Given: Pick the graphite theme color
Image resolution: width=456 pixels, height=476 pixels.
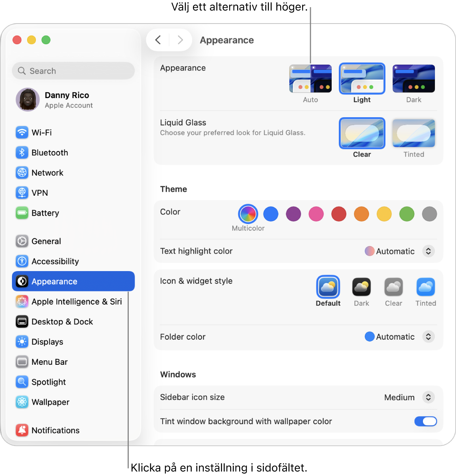Looking at the screenshot, I should pyautogui.click(x=429, y=214).
